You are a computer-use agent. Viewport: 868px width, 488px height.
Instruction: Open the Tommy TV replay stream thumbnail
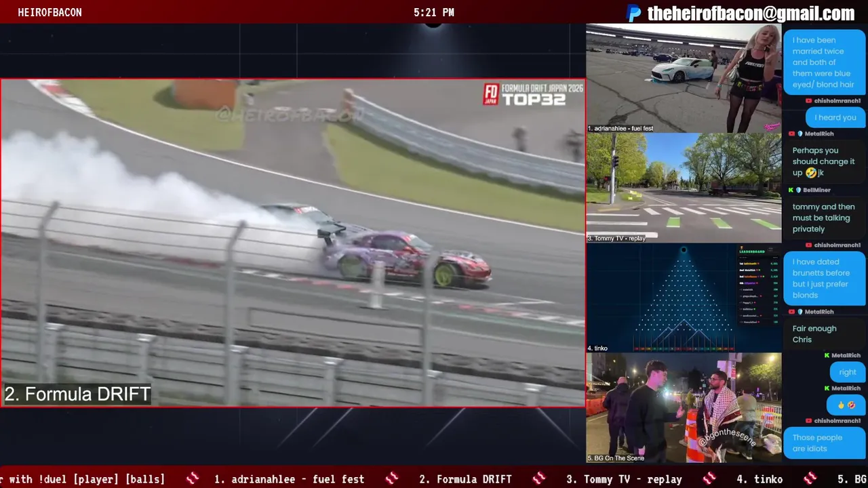(684, 188)
